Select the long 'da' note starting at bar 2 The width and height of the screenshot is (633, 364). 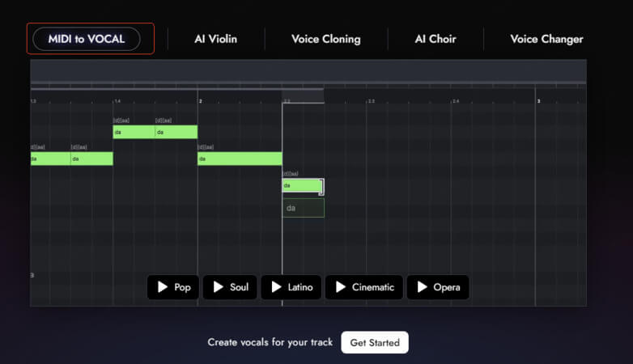click(240, 159)
